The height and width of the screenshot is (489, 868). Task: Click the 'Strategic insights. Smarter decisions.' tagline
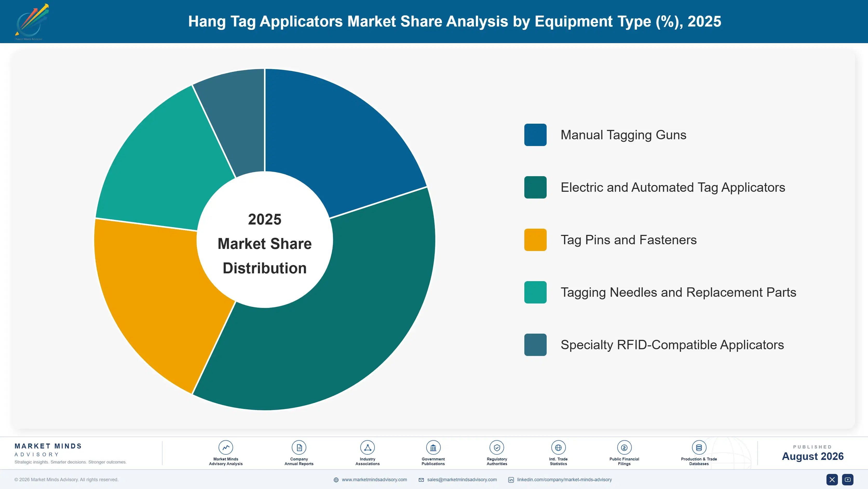pyautogui.click(x=70, y=462)
